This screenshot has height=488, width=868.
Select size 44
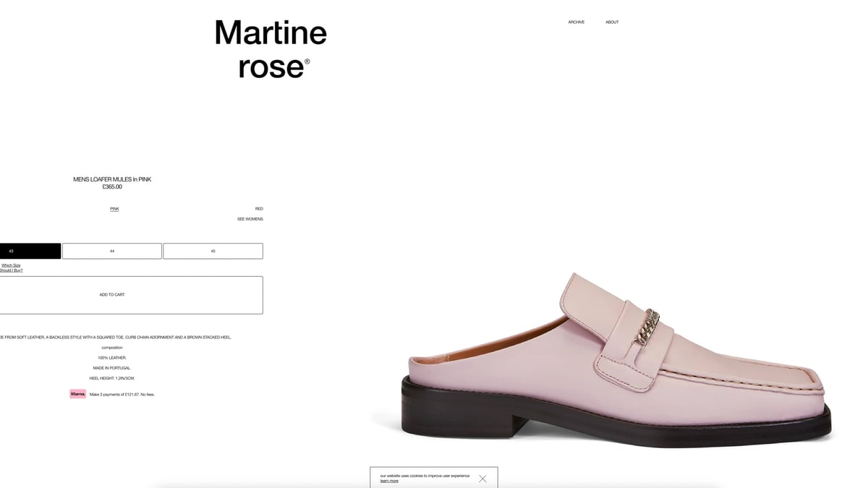[112, 251]
